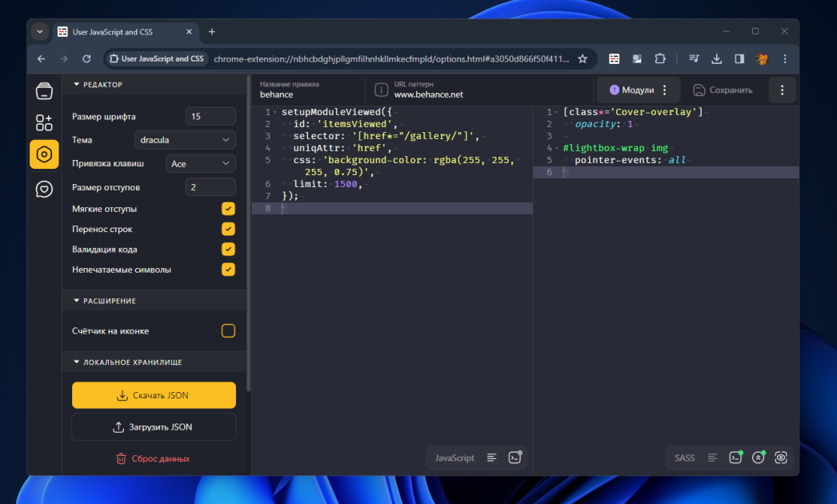837x504 pixels.
Task: Edit the rule name field behance
Action: [x=309, y=90]
